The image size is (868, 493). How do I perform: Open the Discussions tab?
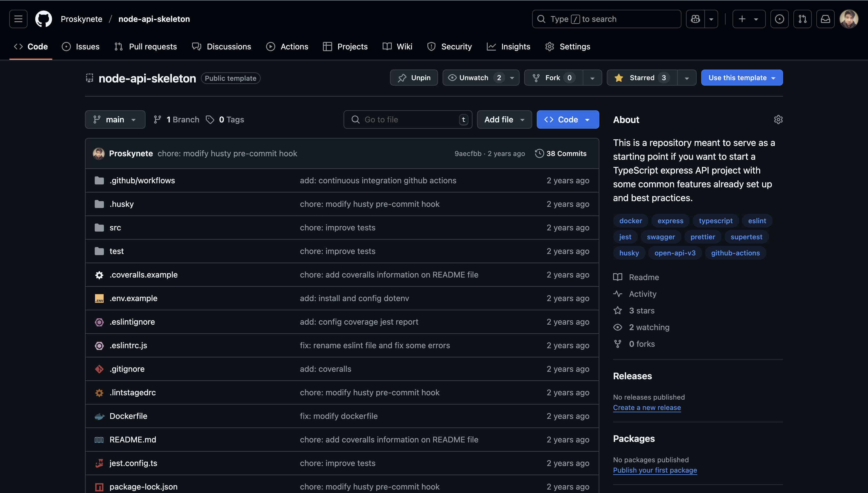pos(222,46)
